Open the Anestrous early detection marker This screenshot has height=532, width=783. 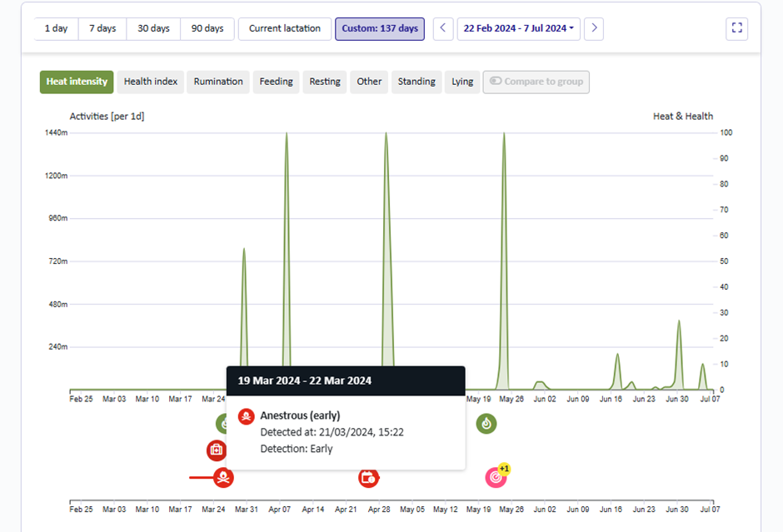(223, 478)
